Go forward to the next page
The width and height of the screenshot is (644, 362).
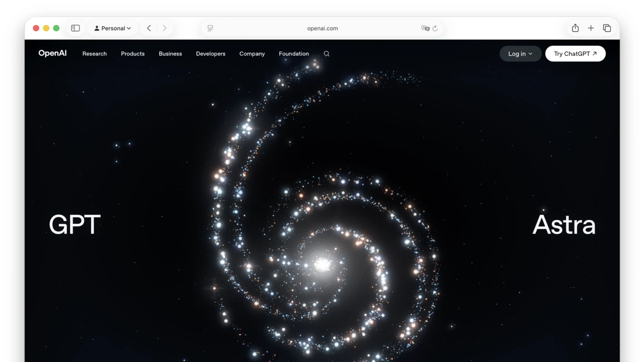point(165,28)
